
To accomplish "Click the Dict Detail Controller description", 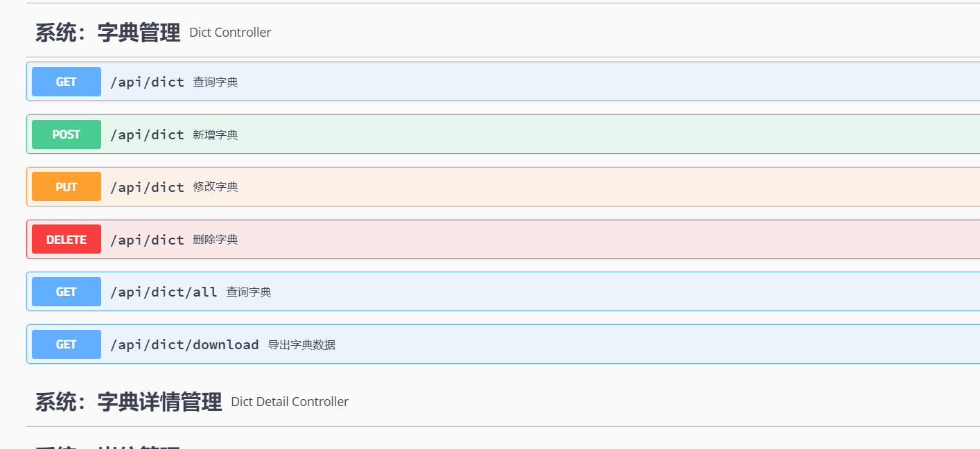I will [290, 402].
